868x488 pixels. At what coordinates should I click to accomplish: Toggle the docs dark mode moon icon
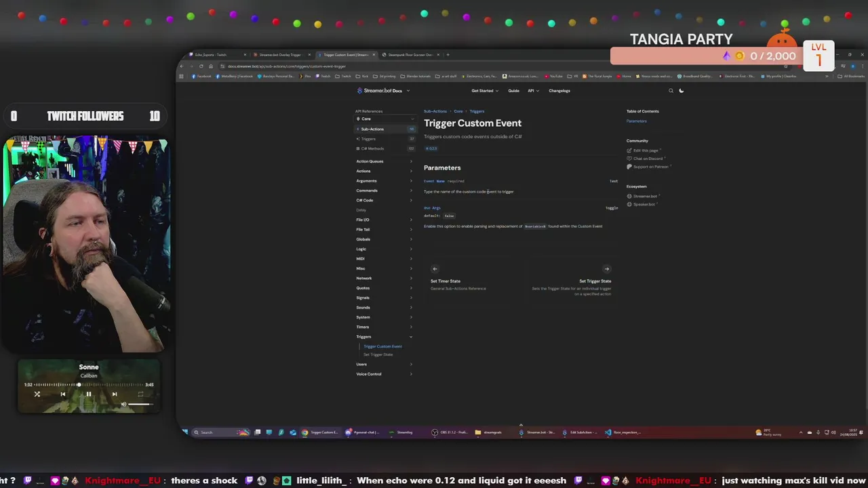[682, 91]
